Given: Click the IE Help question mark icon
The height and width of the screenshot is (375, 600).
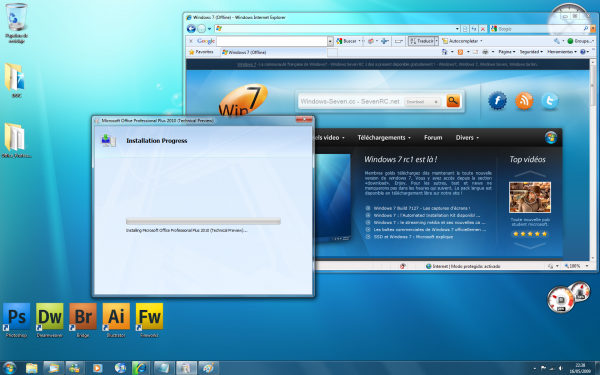Looking at the screenshot, I should (x=583, y=52).
